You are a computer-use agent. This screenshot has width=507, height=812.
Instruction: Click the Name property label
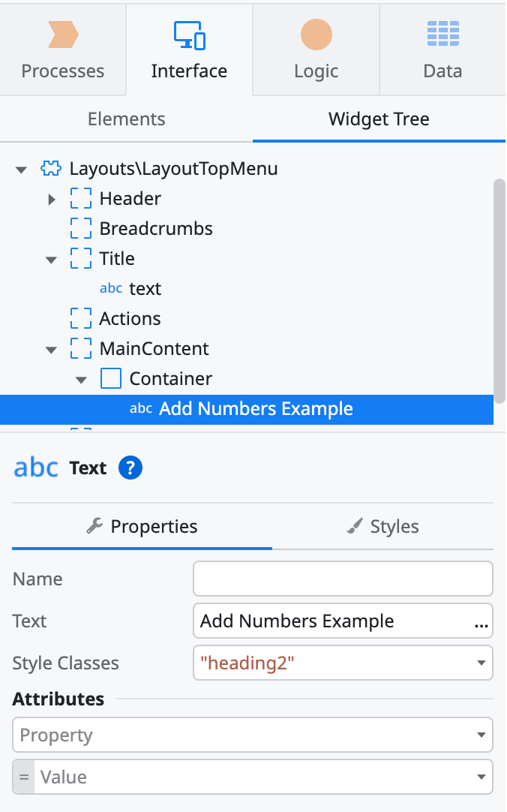[x=37, y=579]
